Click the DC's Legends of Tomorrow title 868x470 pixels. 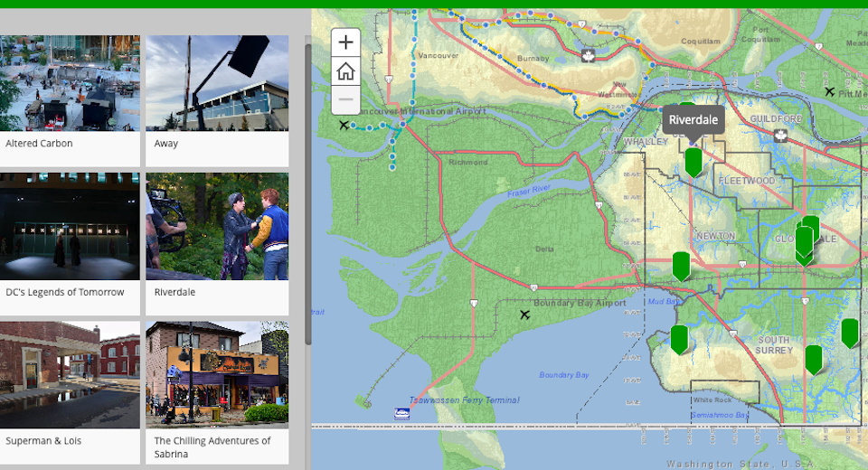65,292
